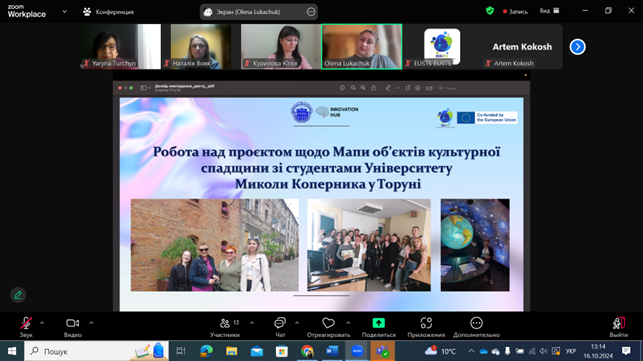Click the Экран (Olena Lukachuk) shared screen label

click(248, 12)
